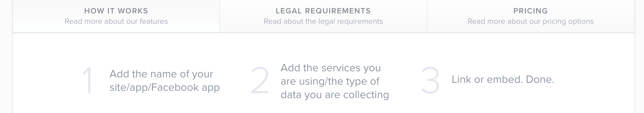
Task: Click 'Read more about our features' subtitle
Action: click(116, 21)
